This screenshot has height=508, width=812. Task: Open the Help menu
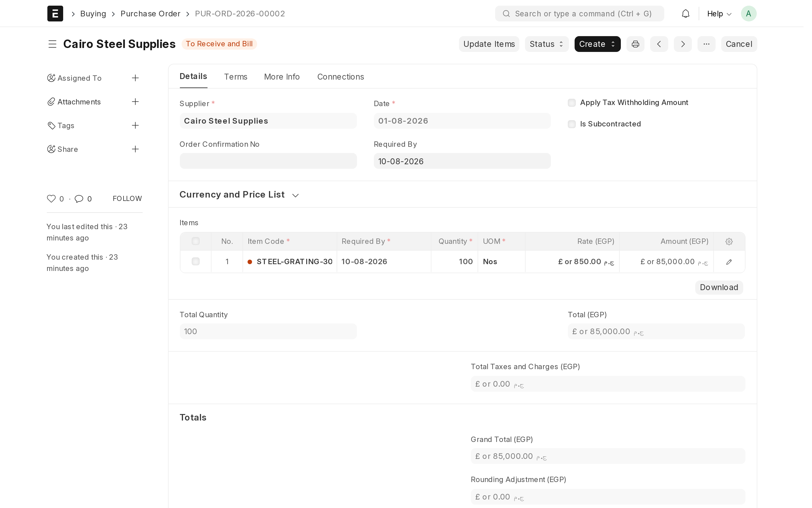click(719, 14)
